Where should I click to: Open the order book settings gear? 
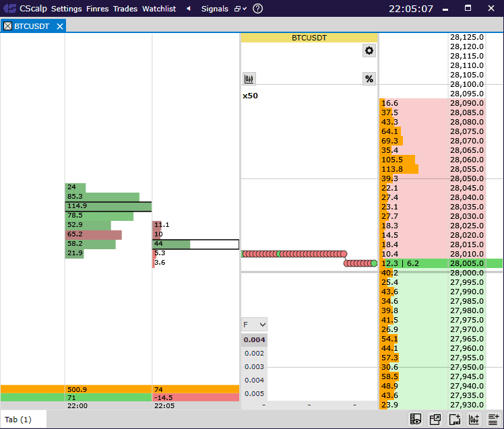pyautogui.click(x=369, y=51)
